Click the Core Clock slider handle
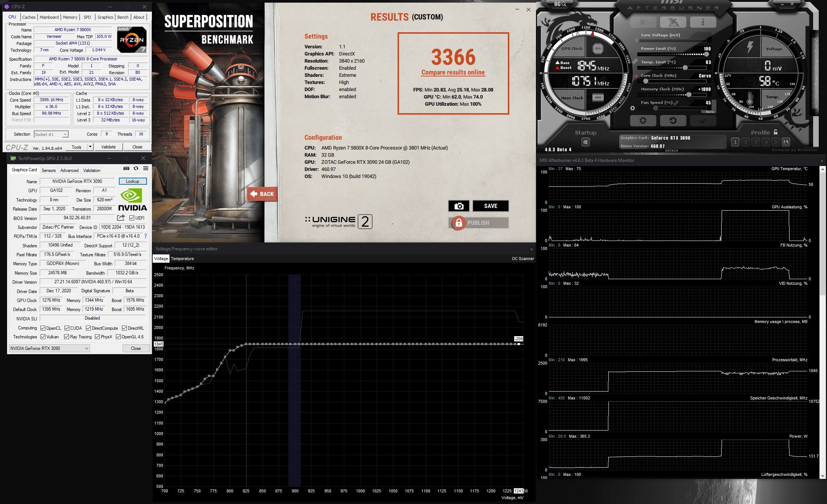 [x=645, y=81]
